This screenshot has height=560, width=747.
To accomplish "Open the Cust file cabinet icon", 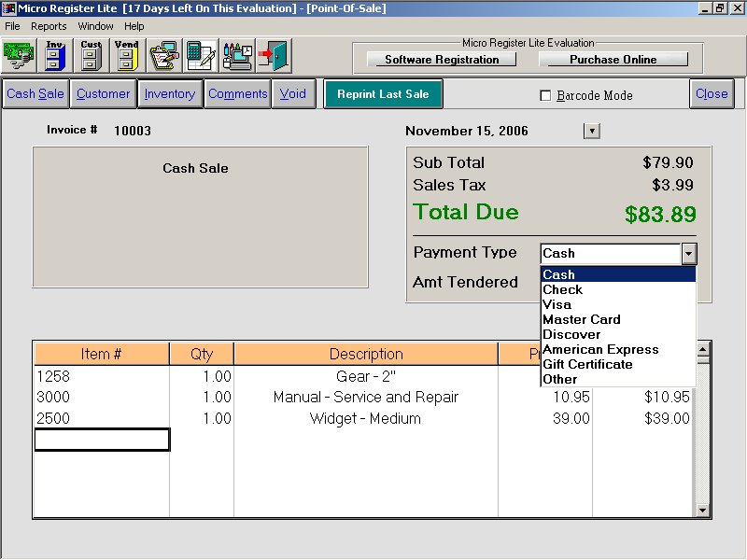I will click(x=91, y=56).
